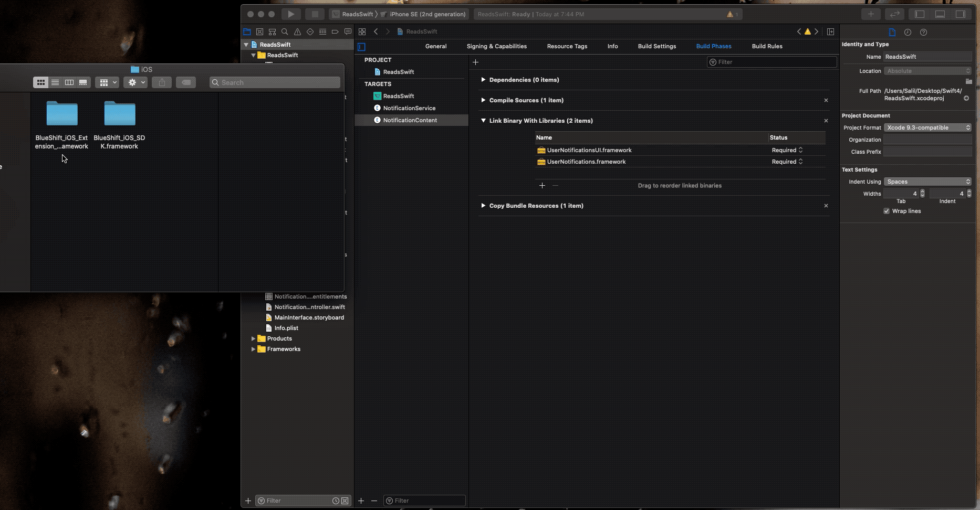Switch to the Signing & Capabilities tab
980x510 pixels.
[x=496, y=46]
